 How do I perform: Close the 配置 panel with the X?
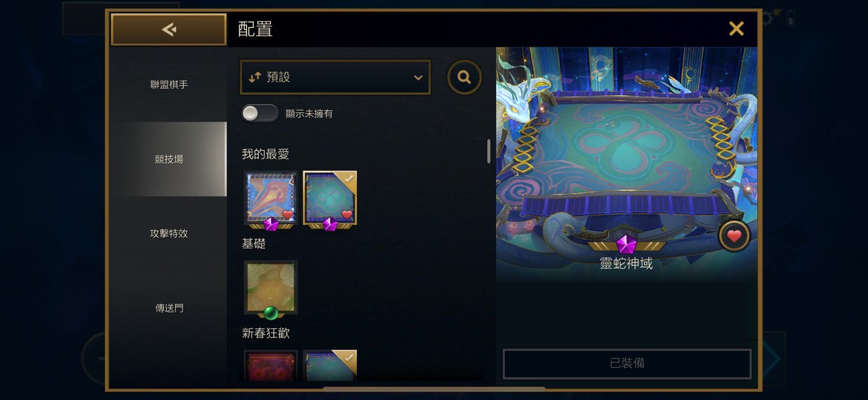tap(736, 29)
